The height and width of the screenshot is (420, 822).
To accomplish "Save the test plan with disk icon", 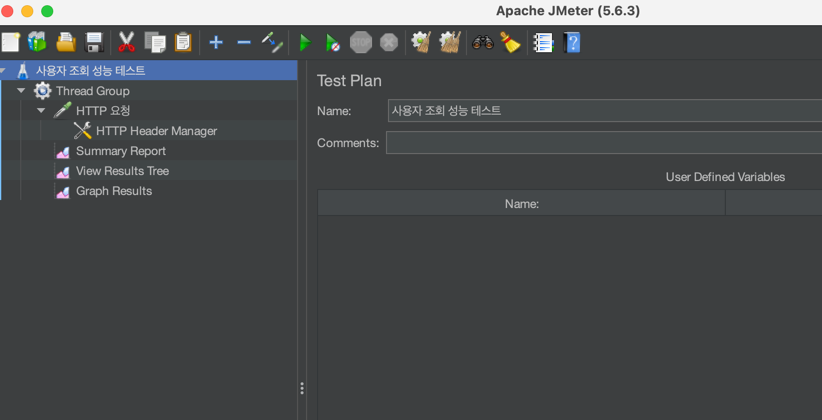I will tap(94, 42).
